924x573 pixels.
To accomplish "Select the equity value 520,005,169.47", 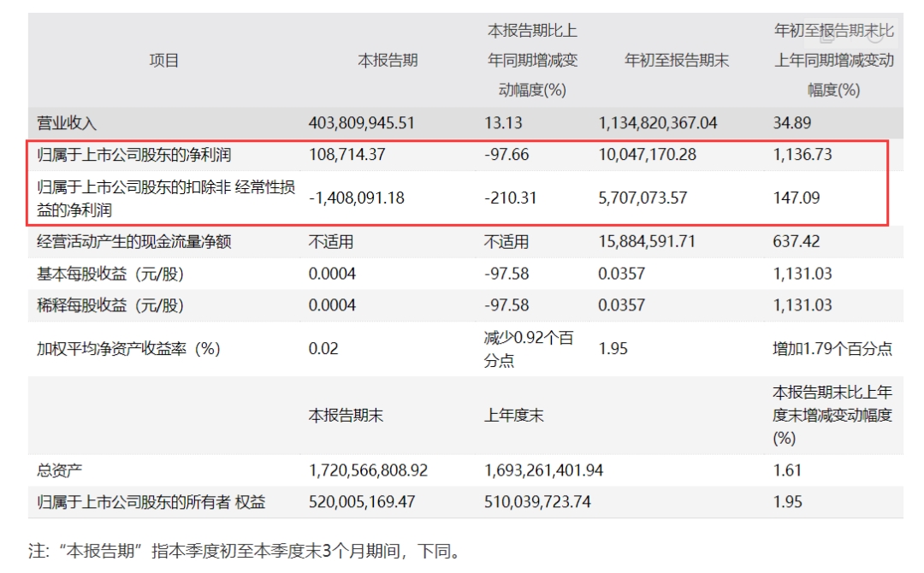I will pyautogui.click(x=362, y=502).
